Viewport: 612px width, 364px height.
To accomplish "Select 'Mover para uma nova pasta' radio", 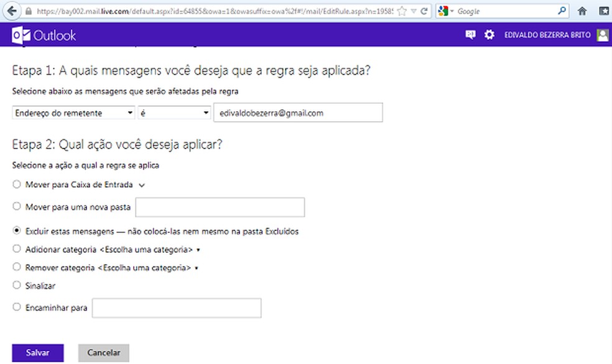I will [16, 206].
